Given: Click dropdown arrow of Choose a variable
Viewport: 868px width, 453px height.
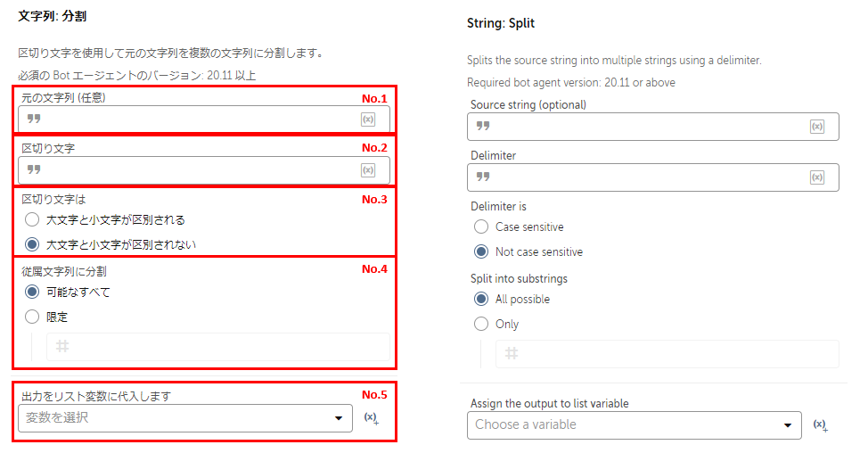Looking at the screenshot, I should [787, 425].
